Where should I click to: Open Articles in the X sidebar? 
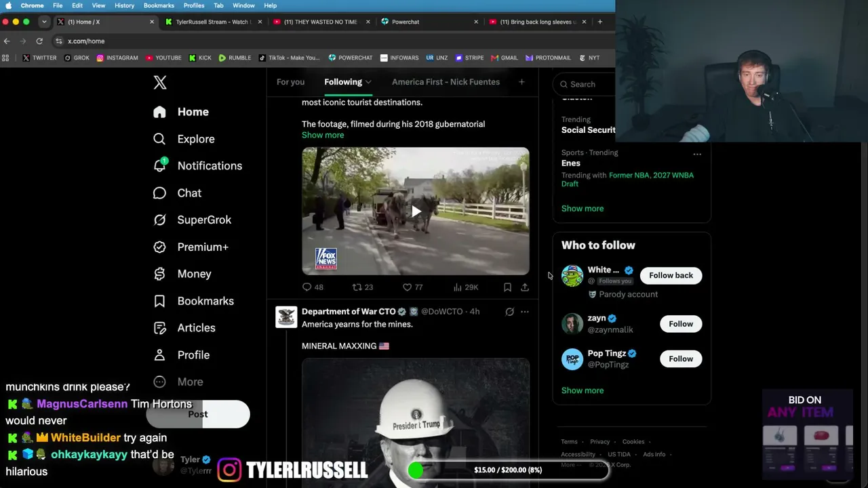(x=184, y=328)
